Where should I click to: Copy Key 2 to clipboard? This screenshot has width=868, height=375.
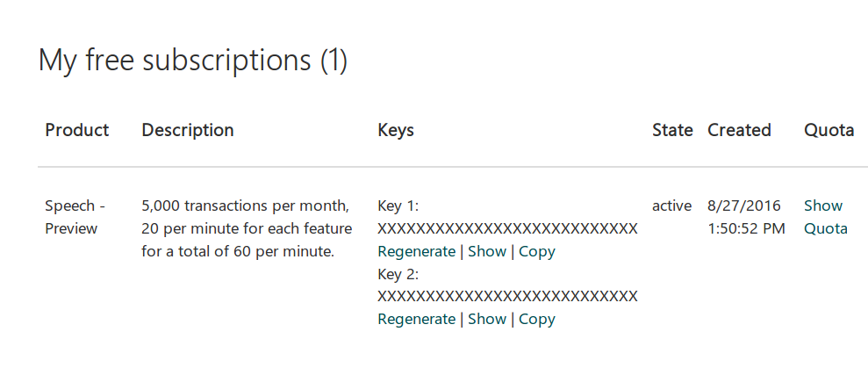(537, 319)
